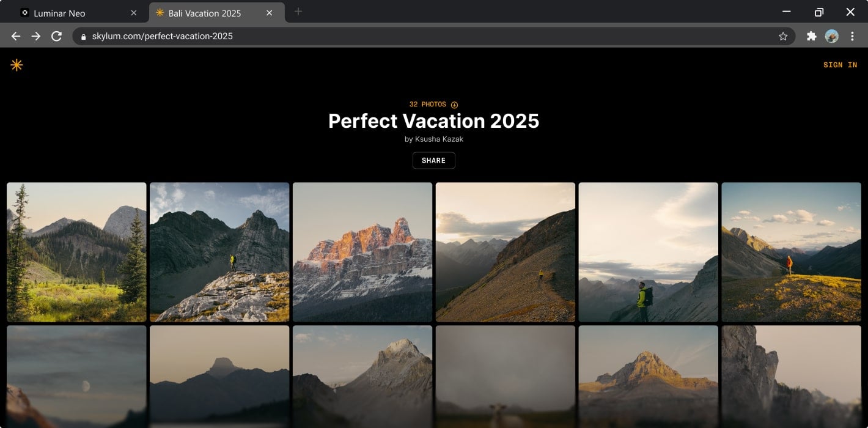Click the SIGN IN link

[840, 65]
